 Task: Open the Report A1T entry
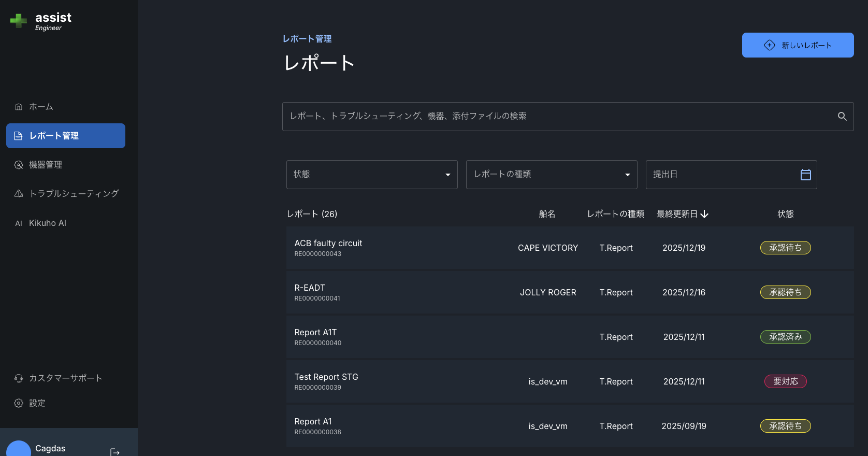[x=570, y=337]
